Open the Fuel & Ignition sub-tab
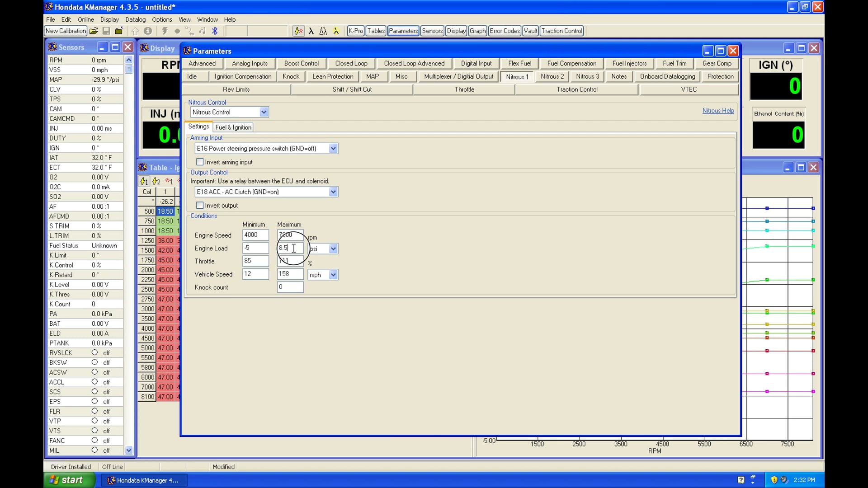The image size is (868, 488). (x=233, y=127)
